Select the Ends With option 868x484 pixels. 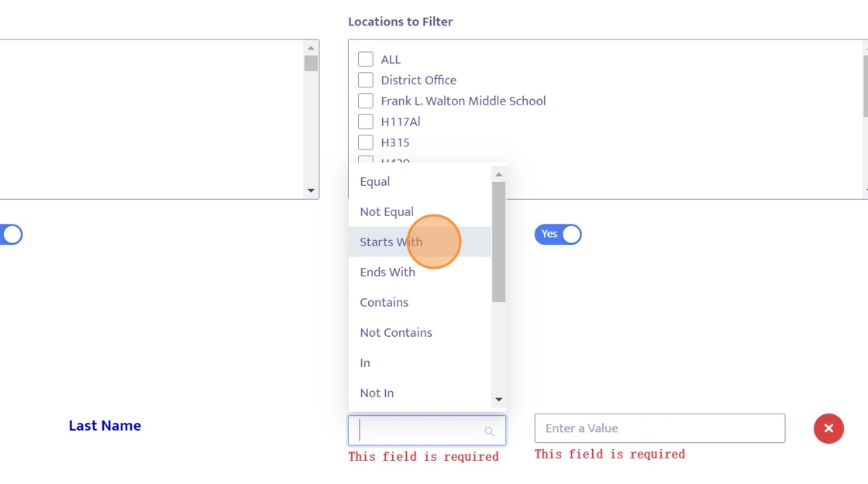tap(387, 272)
